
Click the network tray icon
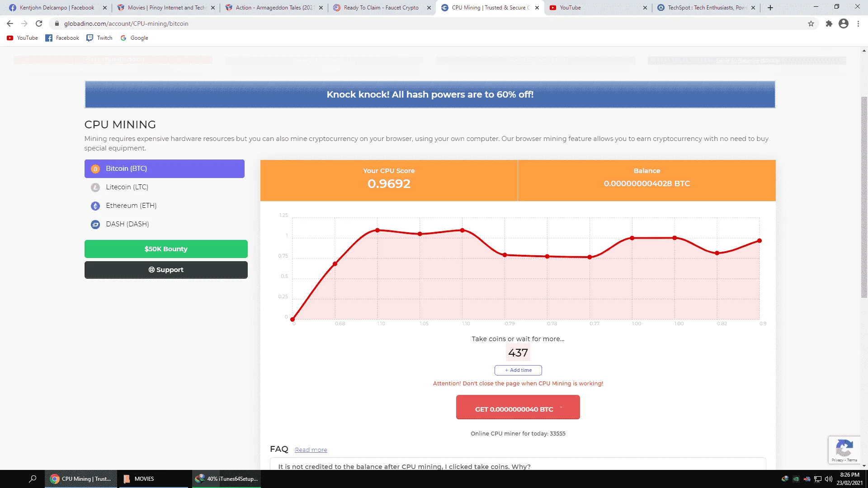coord(818,479)
